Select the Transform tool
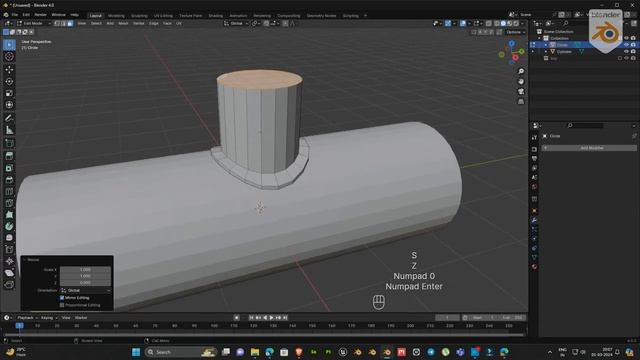Image resolution: width=640 pixels, height=360 pixels. tap(9, 105)
